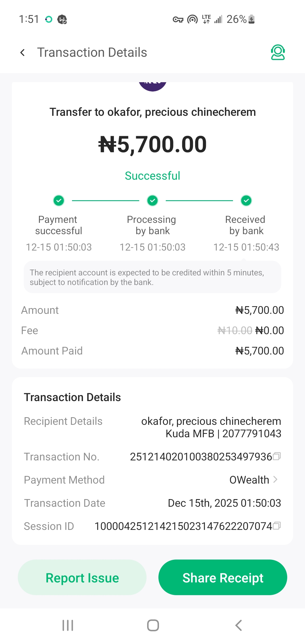The width and height of the screenshot is (305, 644).
Task: Copy the Transaction No. value
Action: point(277,456)
